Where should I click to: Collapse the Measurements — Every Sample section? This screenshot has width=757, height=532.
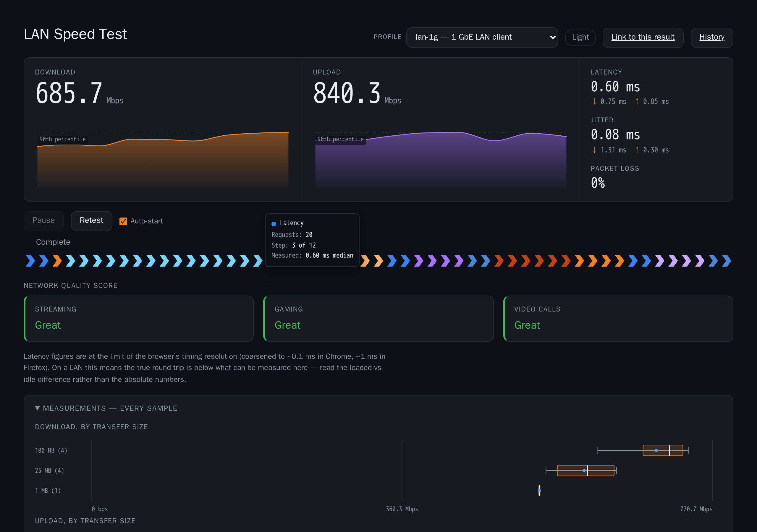(106, 408)
